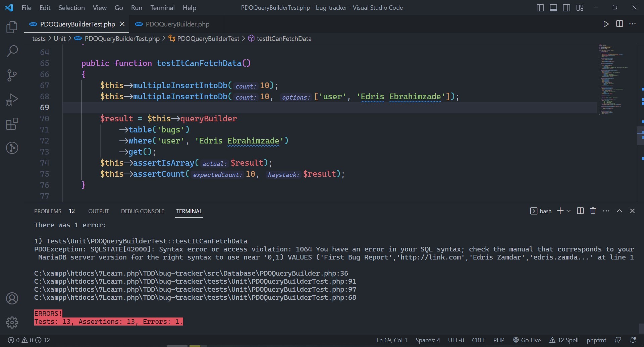Click PDOQueryBuilder.php:36 path in terminal
Screen dimensions: 644x347
tap(191, 273)
